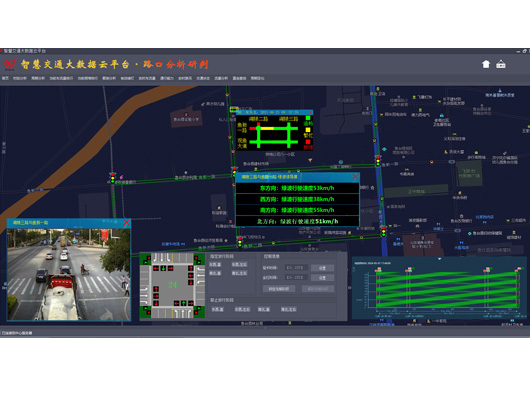Close the intersection camera video window
The image size is (530, 397).
click(126, 222)
